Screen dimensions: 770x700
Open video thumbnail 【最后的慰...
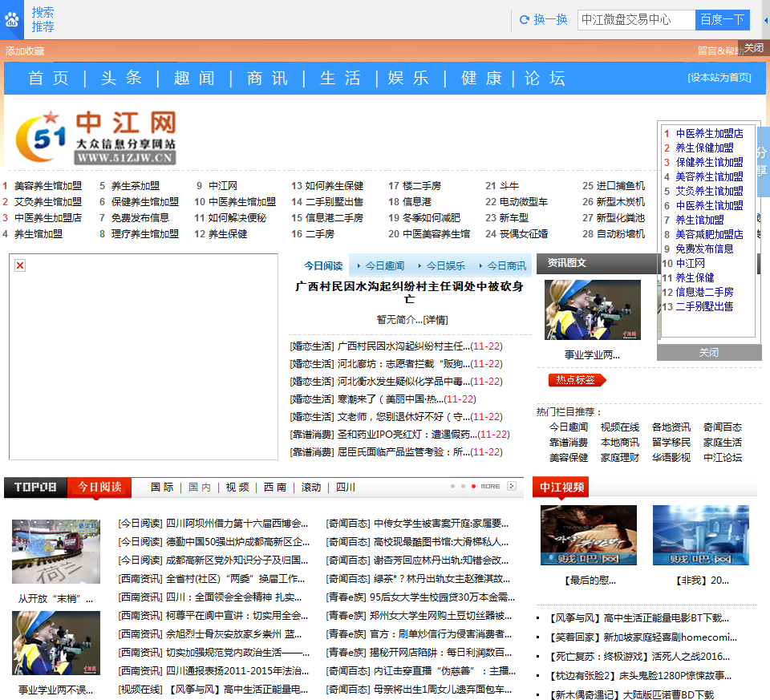pos(589,535)
